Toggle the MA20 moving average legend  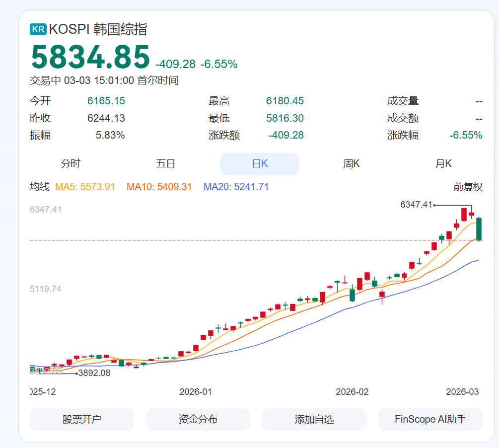click(236, 187)
